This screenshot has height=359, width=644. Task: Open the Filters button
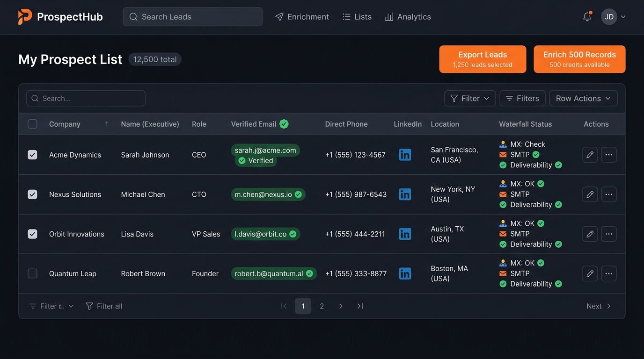point(522,98)
